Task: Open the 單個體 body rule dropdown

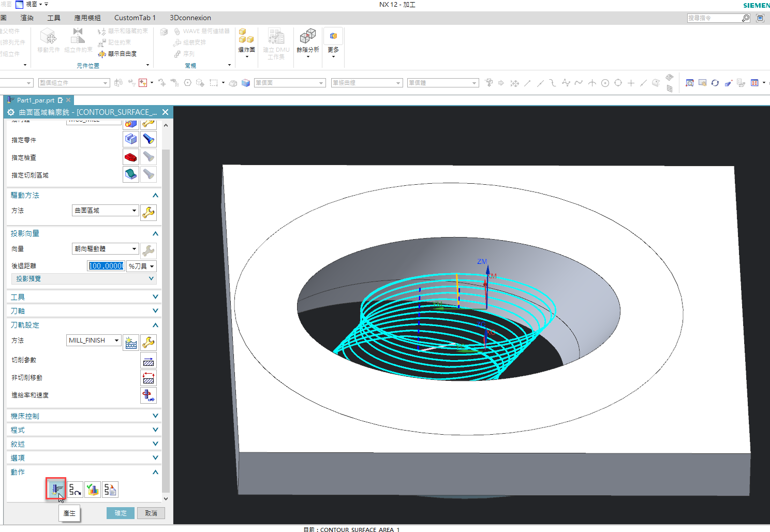Action: point(443,83)
